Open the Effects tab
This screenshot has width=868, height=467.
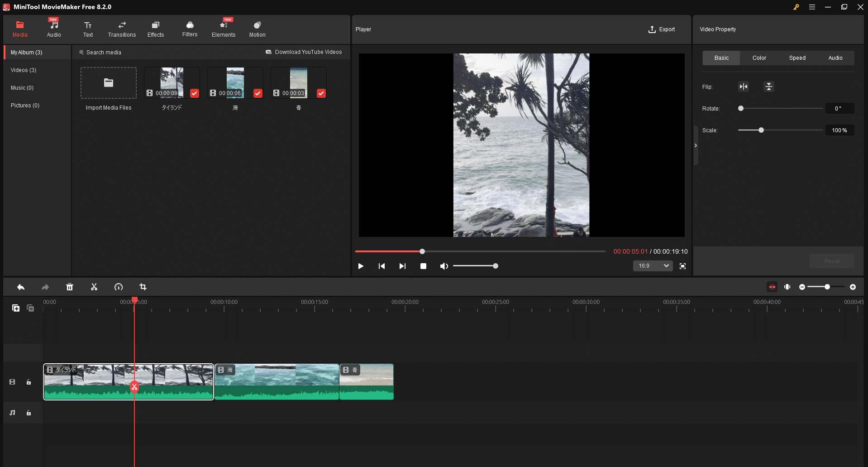point(156,29)
